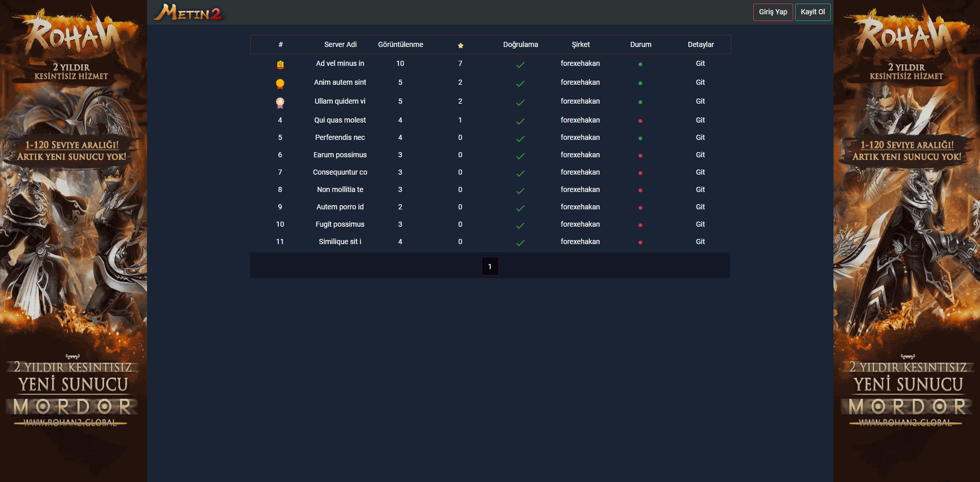Click green status dot for Anim autem sint
Viewport: 980px width, 482px height.
(x=640, y=83)
